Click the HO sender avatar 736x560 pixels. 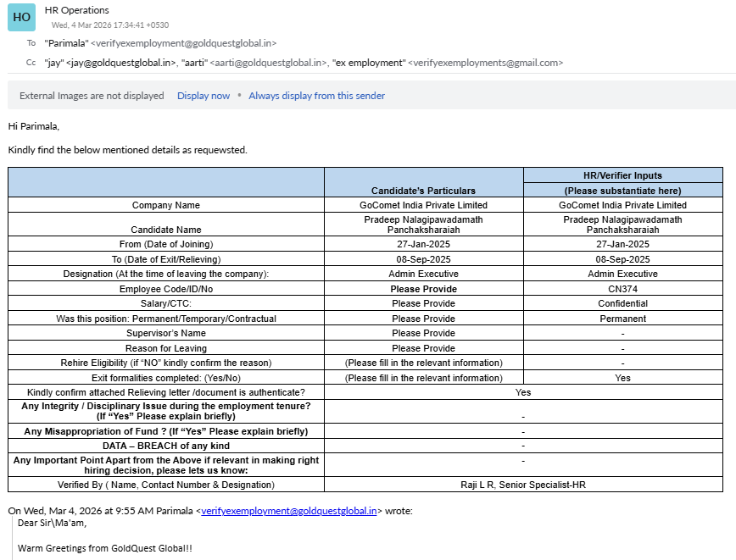coord(22,17)
